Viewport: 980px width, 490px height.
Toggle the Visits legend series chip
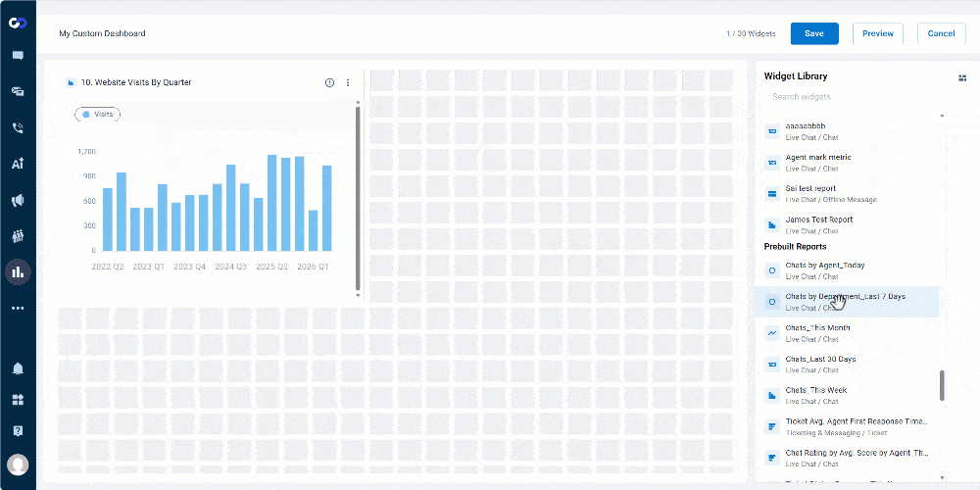97,115
